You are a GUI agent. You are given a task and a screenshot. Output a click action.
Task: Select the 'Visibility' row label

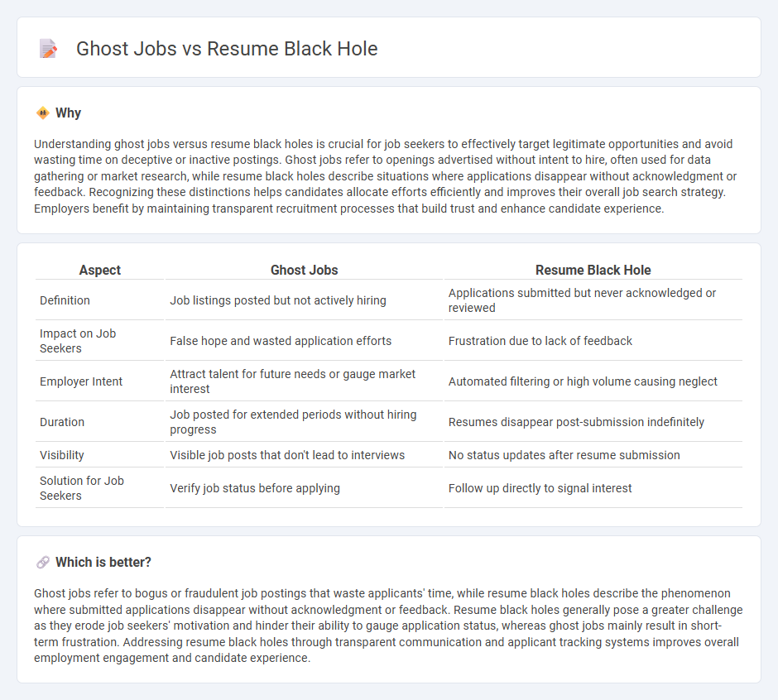(62, 455)
